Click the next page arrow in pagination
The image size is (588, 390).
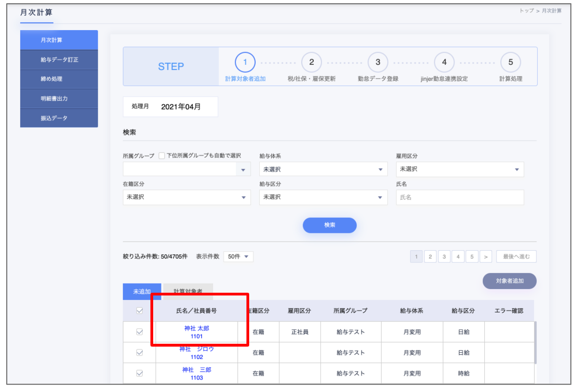click(486, 257)
